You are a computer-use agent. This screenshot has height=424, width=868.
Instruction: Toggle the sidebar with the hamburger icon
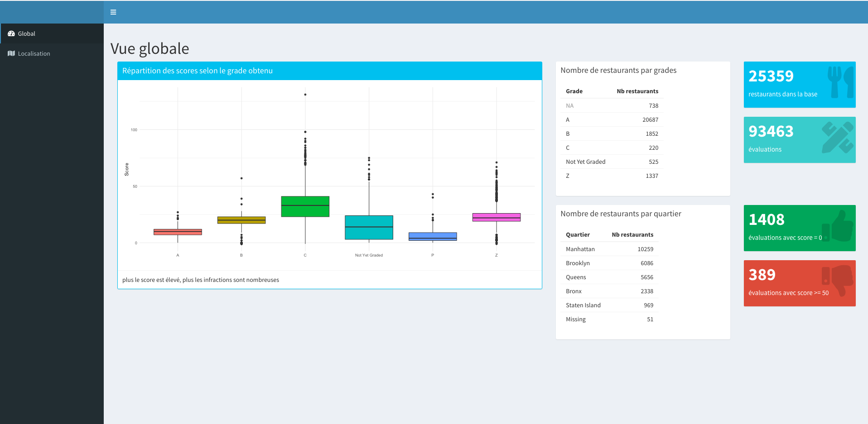(113, 12)
